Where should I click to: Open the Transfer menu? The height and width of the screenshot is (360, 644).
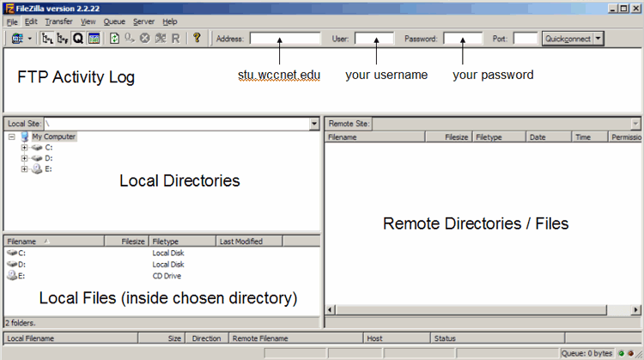tap(58, 21)
